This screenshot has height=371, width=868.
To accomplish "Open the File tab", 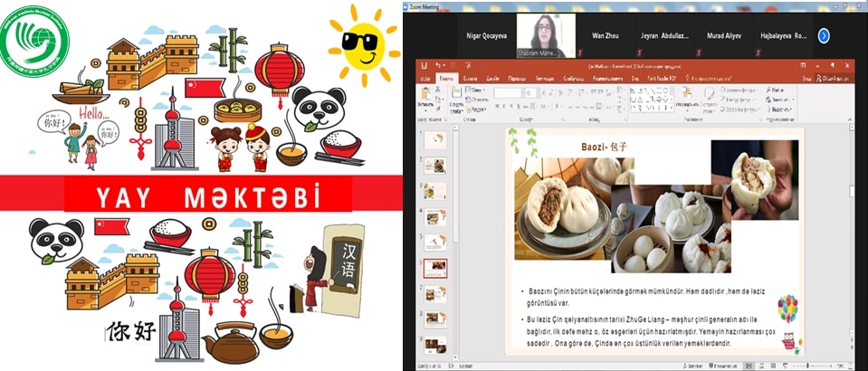I will (425, 79).
